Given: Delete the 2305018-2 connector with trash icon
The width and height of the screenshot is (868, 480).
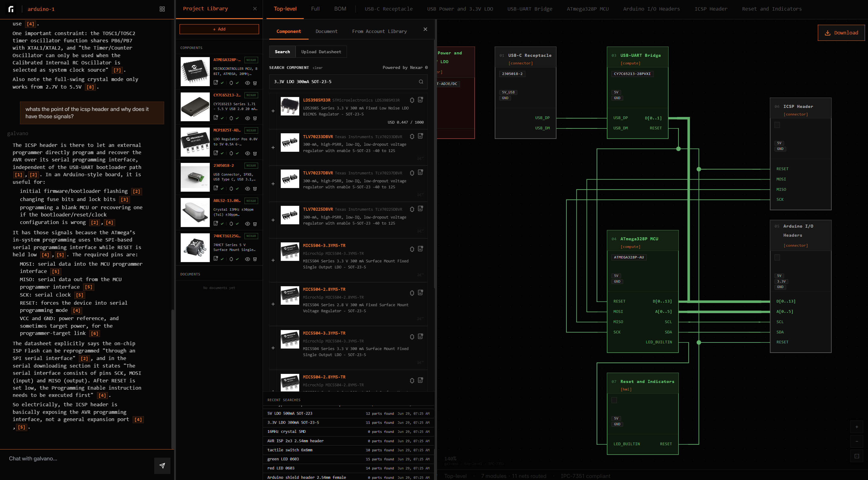Looking at the screenshot, I should click(255, 188).
